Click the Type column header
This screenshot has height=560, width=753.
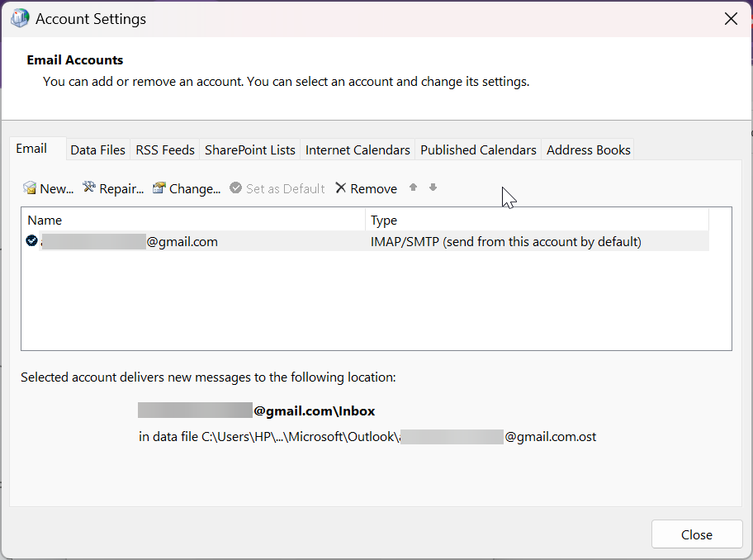[537, 220]
